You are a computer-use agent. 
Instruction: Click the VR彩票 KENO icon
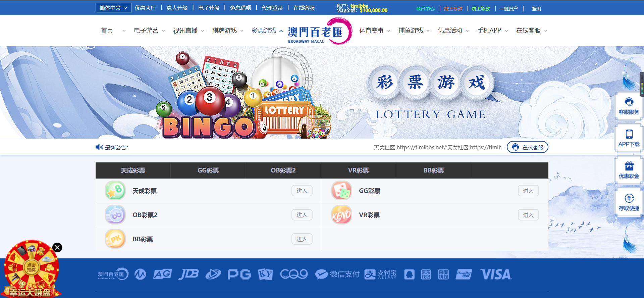[x=341, y=215]
